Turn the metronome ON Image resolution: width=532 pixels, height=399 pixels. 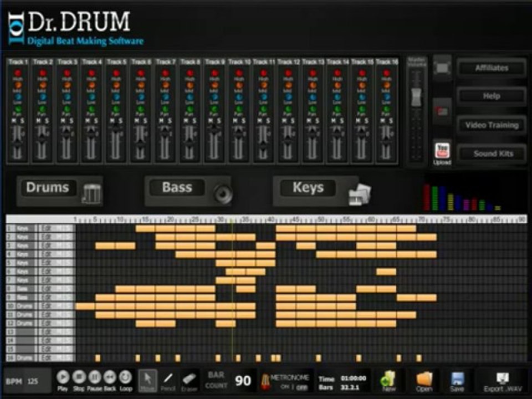pos(285,387)
